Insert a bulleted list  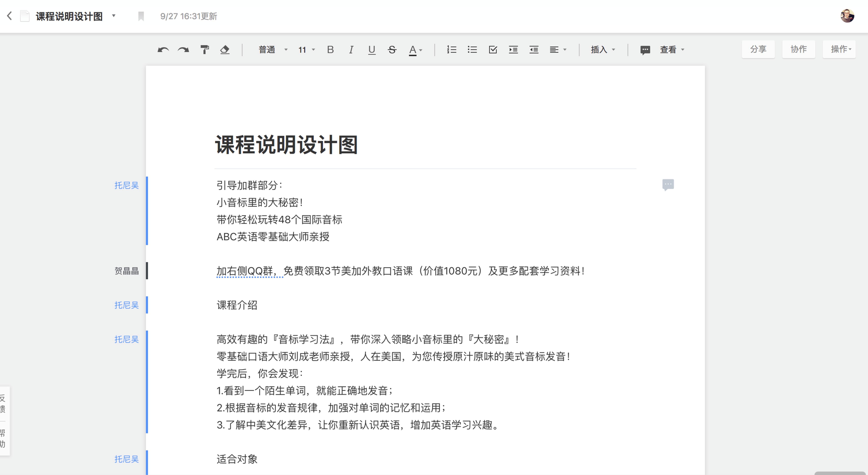[472, 50]
